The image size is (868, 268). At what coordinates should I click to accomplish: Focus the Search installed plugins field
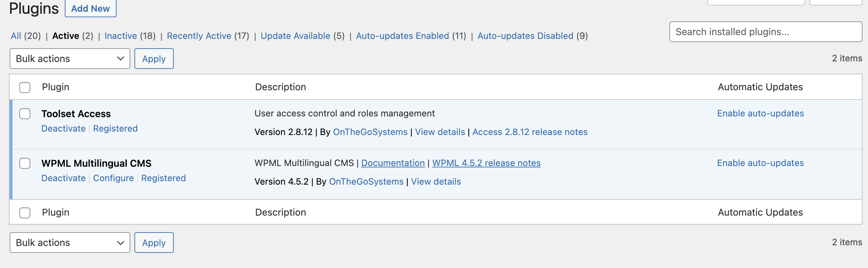[765, 32]
